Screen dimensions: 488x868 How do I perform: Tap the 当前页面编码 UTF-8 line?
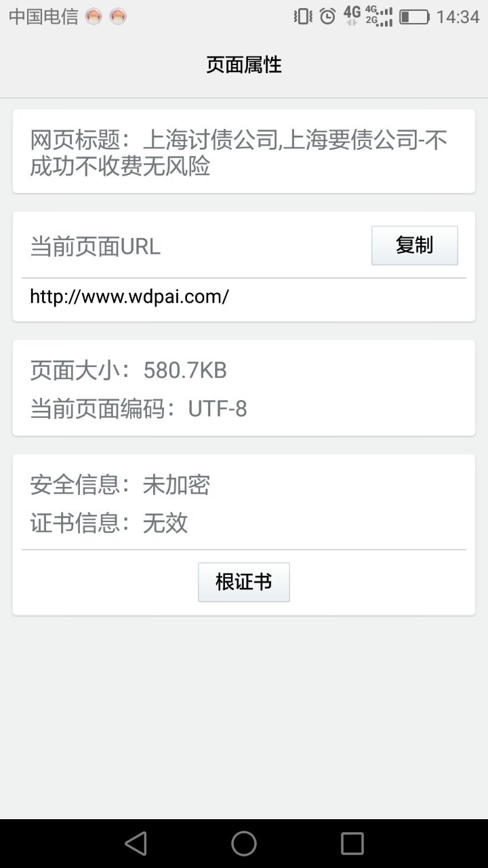(x=139, y=409)
